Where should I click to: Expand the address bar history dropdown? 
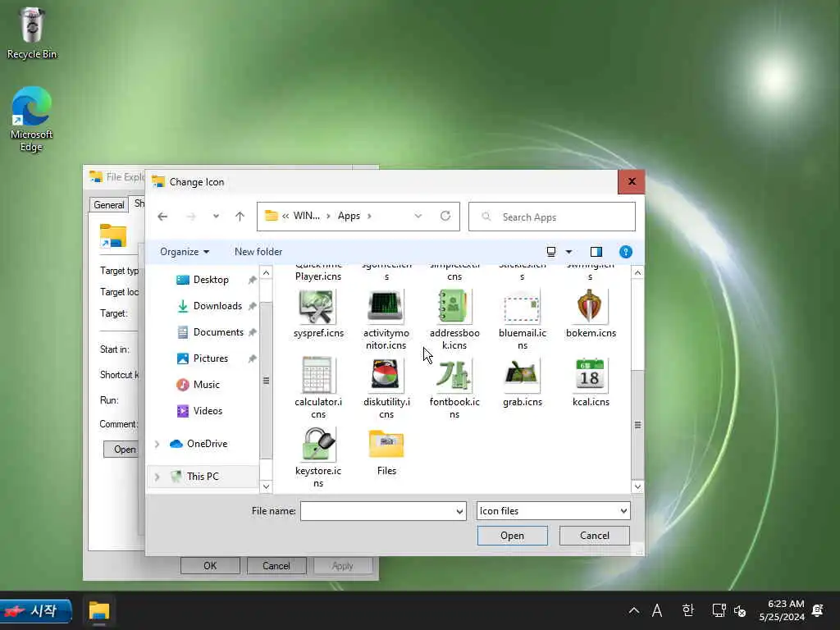pos(418,216)
